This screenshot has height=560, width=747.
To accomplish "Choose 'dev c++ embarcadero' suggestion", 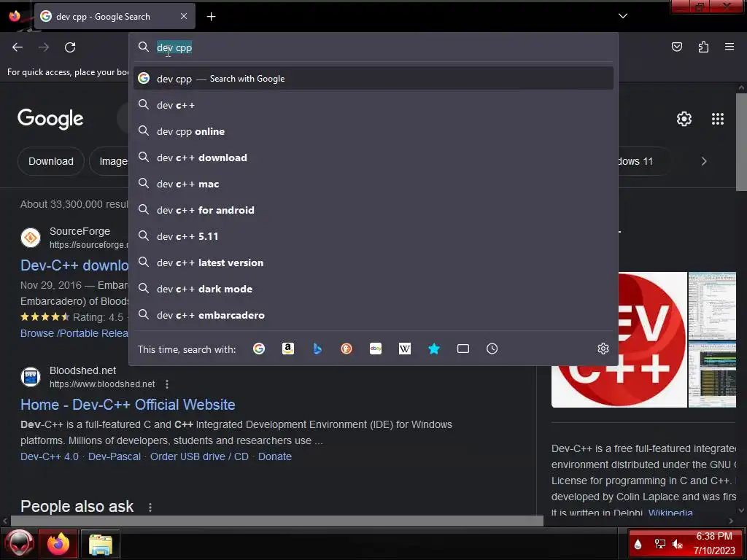I will tap(373, 315).
